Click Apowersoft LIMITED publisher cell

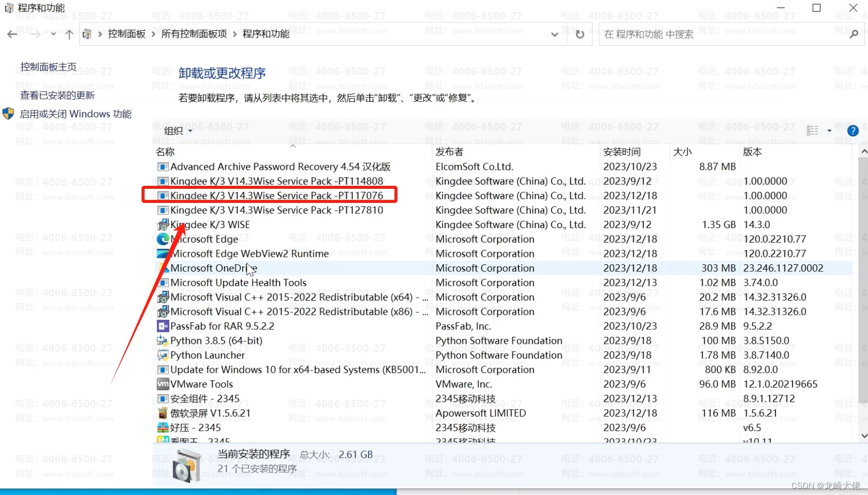click(x=481, y=413)
